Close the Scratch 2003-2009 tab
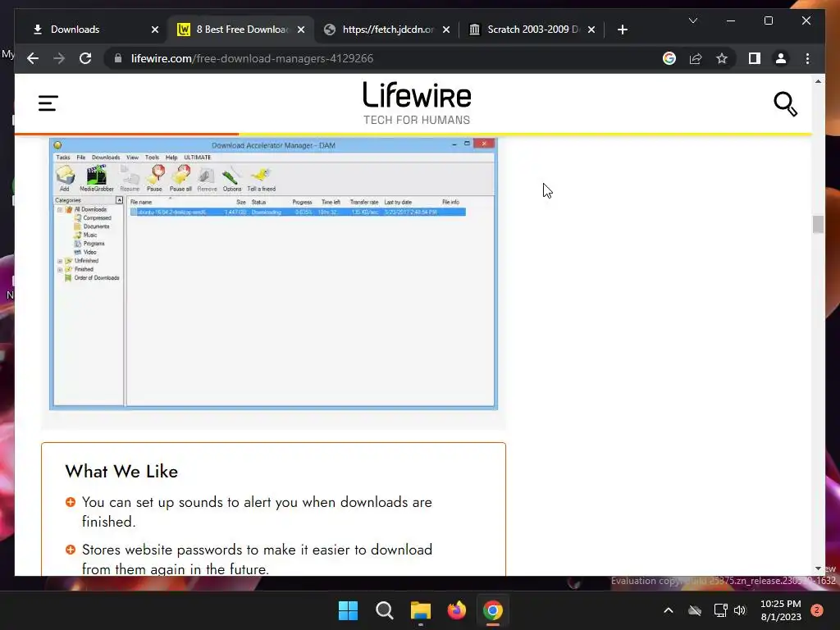Screen dimensions: 840x630 pos(591,30)
